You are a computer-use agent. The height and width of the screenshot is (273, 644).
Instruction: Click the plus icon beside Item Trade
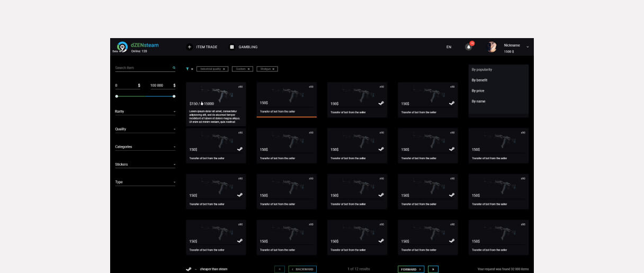click(x=190, y=47)
